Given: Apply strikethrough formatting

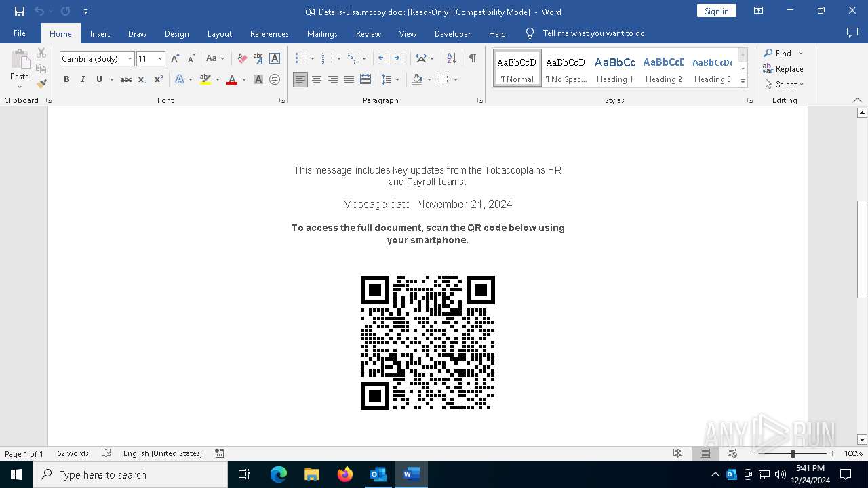Looking at the screenshot, I should [126, 79].
